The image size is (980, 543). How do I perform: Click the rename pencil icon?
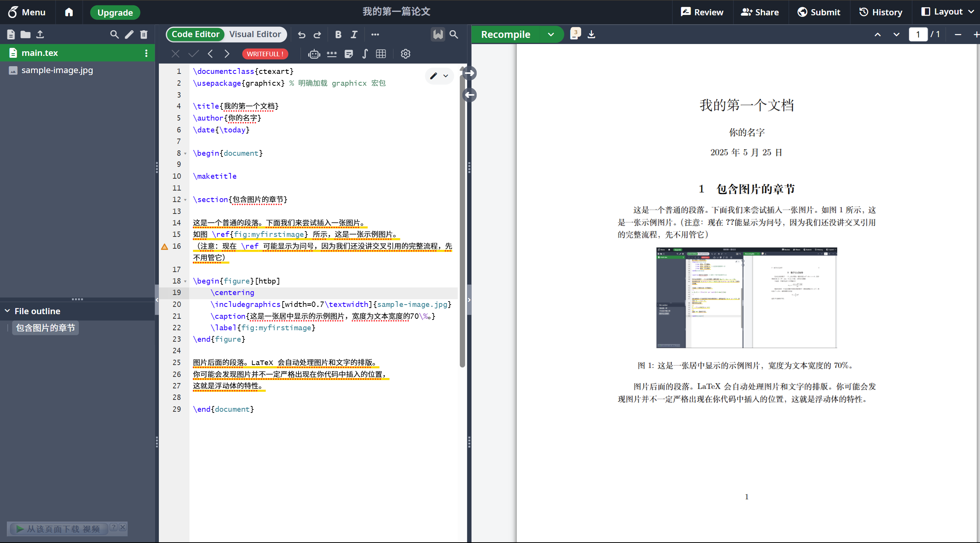pos(129,34)
